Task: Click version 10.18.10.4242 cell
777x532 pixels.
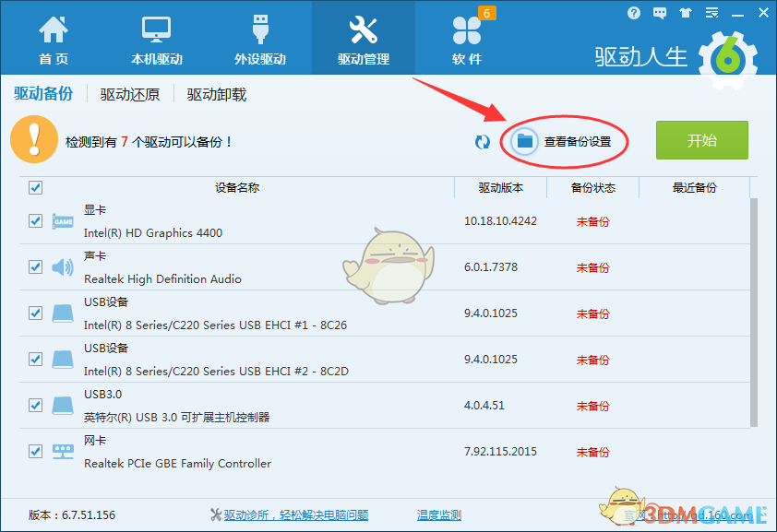Action: [500, 220]
